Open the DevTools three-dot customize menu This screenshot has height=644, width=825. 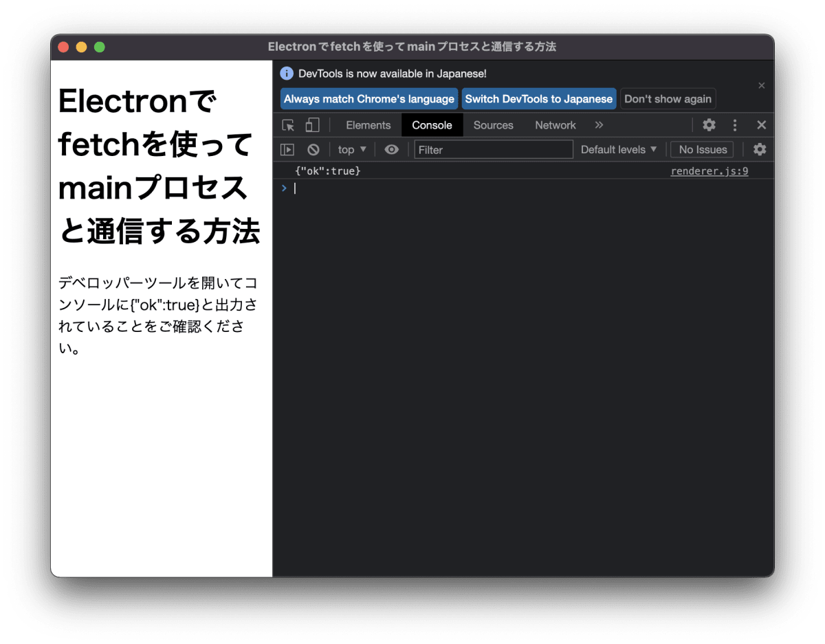click(735, 125)
